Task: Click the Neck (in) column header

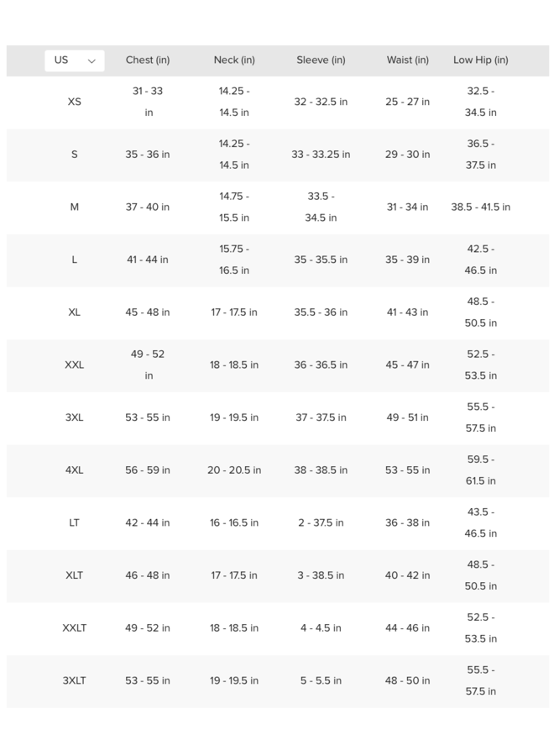Action: pos(234,60)
